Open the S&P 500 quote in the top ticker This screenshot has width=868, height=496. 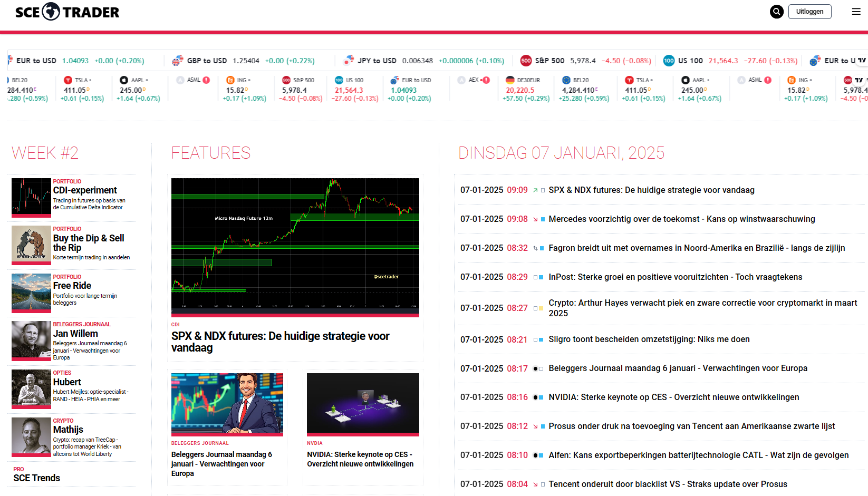pos(585,61)
